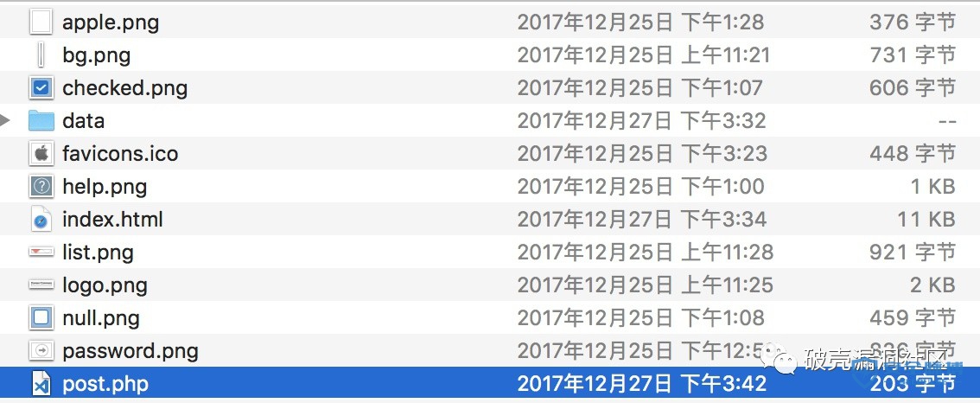Select the logo.png thumbnail icon
The height and width of the screenshot is (403, 980).
(41, 285)
